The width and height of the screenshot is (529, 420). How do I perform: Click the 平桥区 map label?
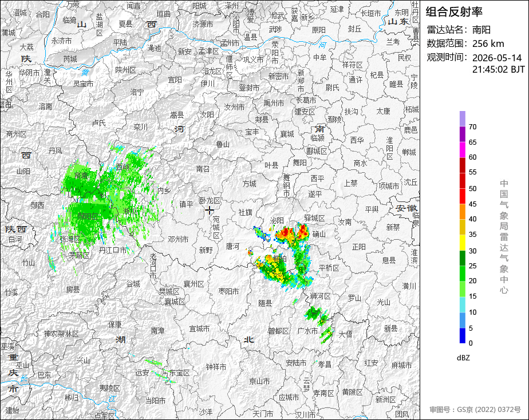[x=329, y=268]
